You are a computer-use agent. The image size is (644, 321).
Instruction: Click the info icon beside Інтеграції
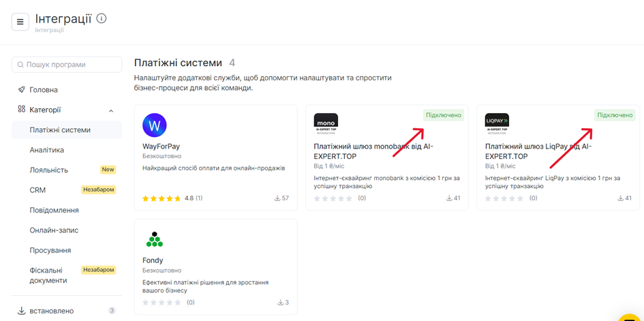[x=101, y=18]
